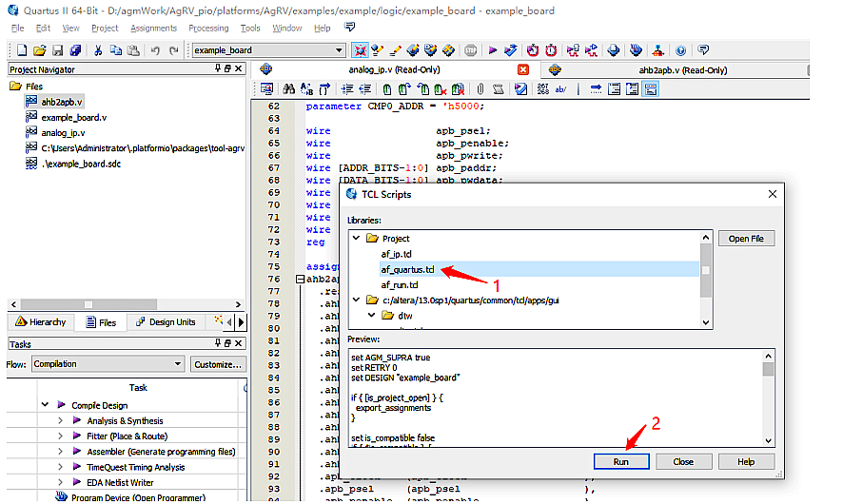843x504 pixels.
Task: Collapse the c:/altera tcl apps gui folder
Action: [x=356, y=300]
